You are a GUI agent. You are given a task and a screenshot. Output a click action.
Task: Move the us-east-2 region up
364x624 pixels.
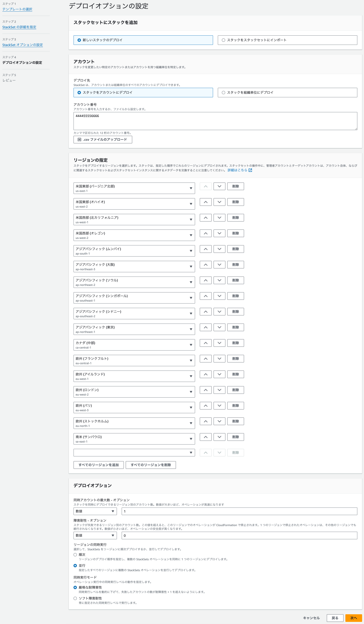click(x=205, y=202)
